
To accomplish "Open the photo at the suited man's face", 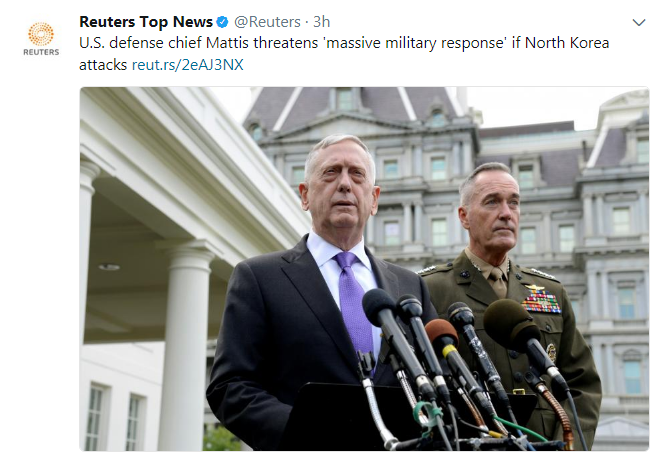I will (x=341, y=186).
